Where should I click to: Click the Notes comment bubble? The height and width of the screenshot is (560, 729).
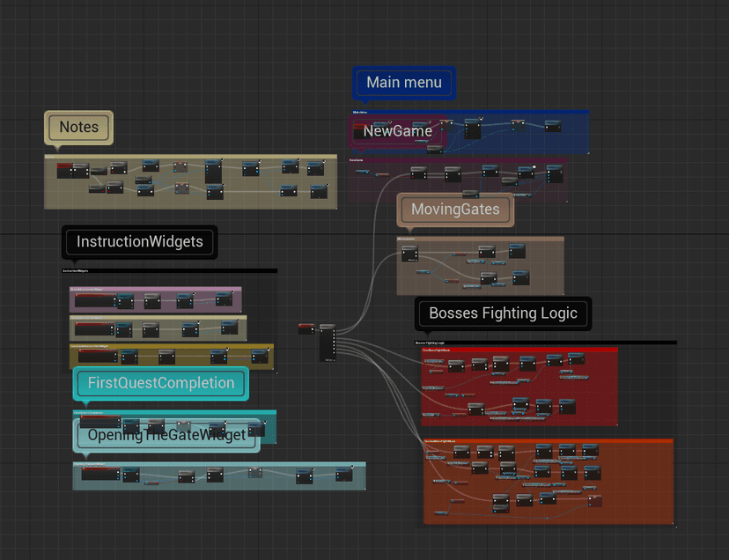(x=78, y=128)
